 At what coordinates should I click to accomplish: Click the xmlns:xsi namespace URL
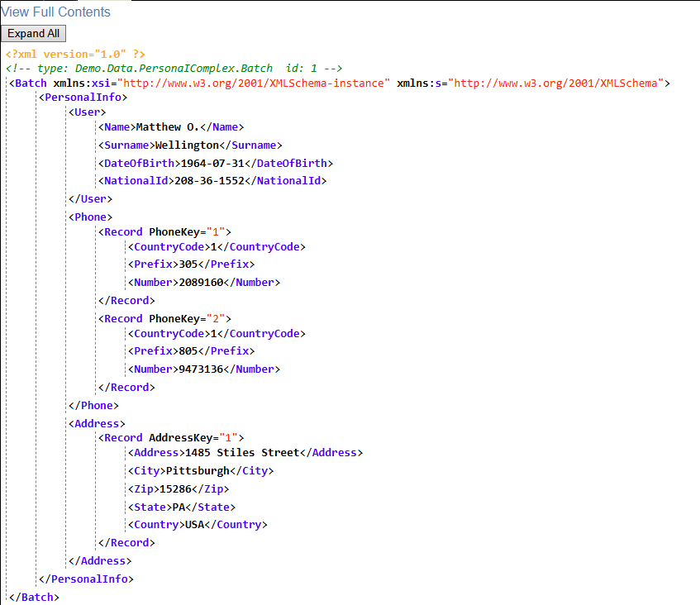(254, 83)
